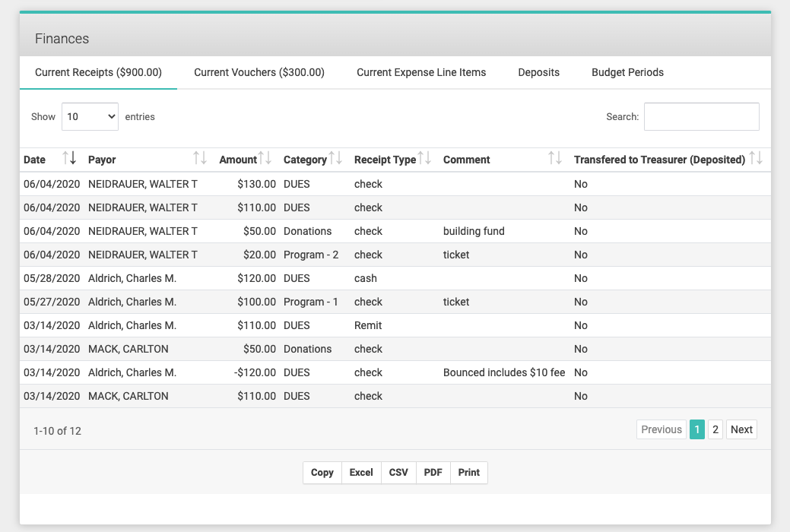Click the Category column header text
Viewport: 790px width, 532px height.
[305, 160]
